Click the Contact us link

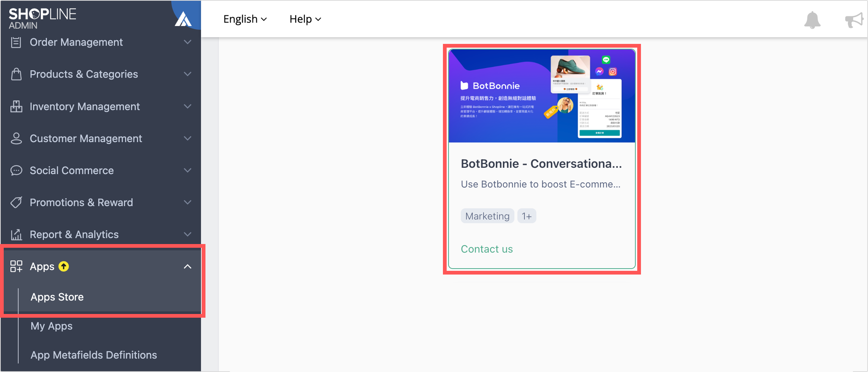487,249
